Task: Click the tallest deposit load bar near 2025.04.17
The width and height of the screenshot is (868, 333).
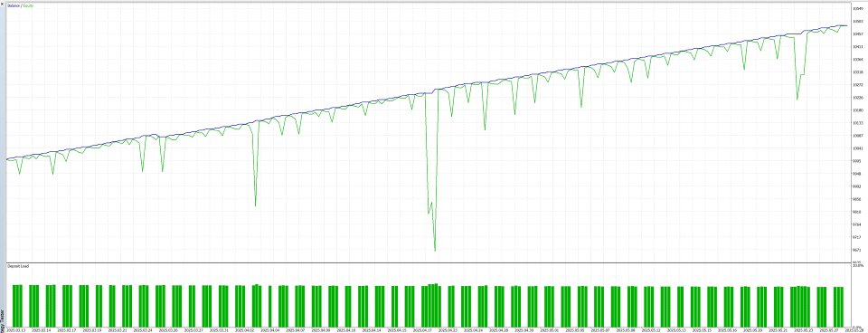Action: pos(436,305)
